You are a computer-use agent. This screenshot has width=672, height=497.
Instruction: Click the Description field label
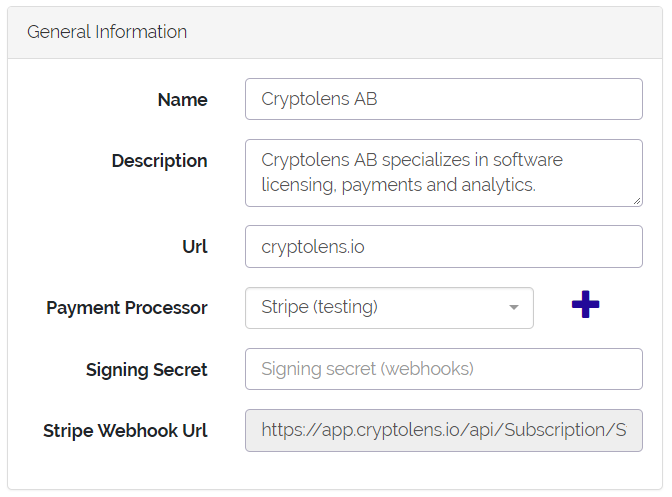[x=159, y=161]
